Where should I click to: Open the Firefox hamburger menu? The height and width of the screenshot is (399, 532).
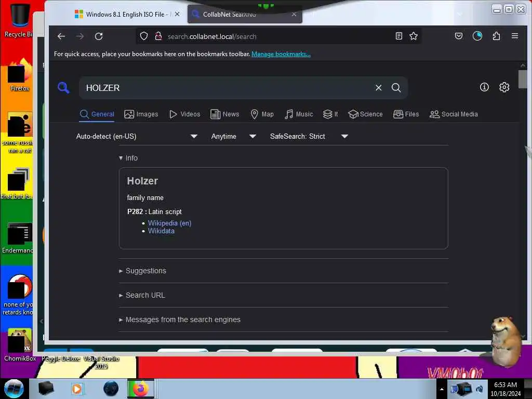[515, 36]
